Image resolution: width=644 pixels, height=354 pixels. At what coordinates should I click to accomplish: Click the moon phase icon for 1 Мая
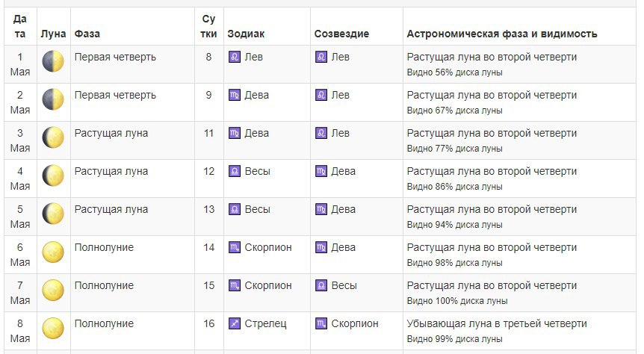(53, 61)
